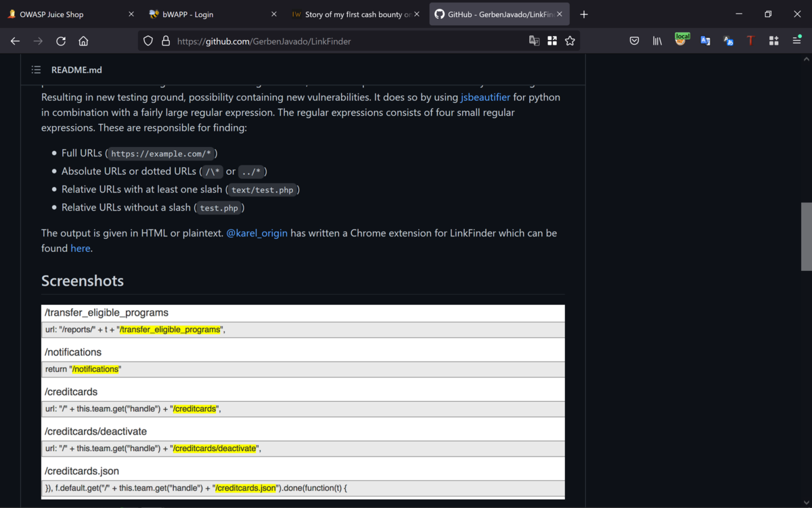This screenshot has height=508, width=812.
Task: Open the README table of contents
Action: (36, 70)
